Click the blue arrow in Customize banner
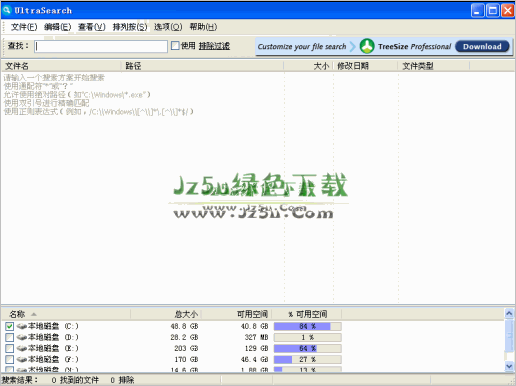This screenshot has width=516, height=386. click(353, 46)
